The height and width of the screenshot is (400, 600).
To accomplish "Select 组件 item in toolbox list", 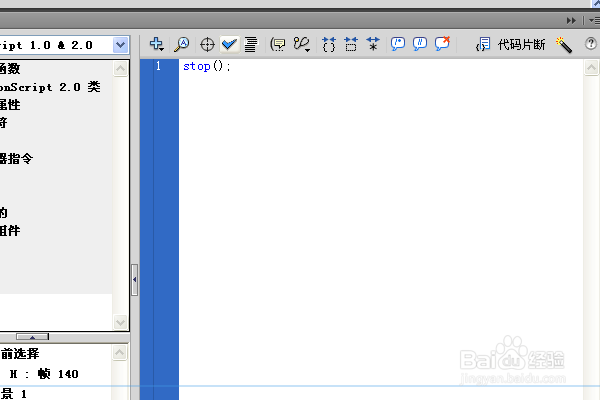I will click(10, 230).
